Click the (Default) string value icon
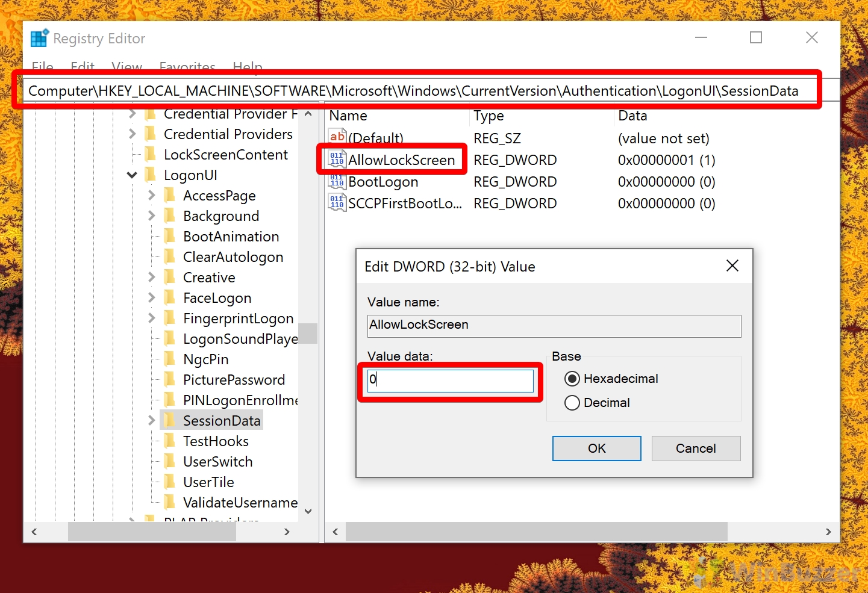Viewport: 868px width, 593px height. [337, 138]
